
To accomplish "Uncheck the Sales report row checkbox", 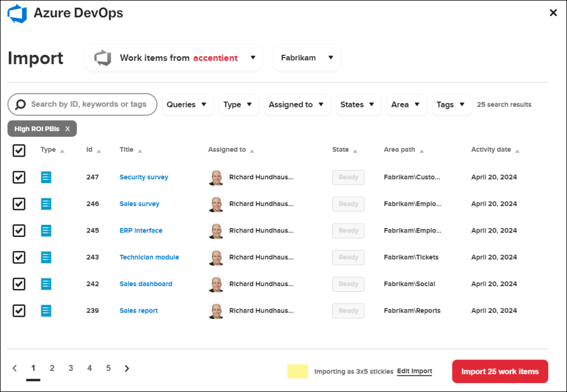I will pos(19,311).
